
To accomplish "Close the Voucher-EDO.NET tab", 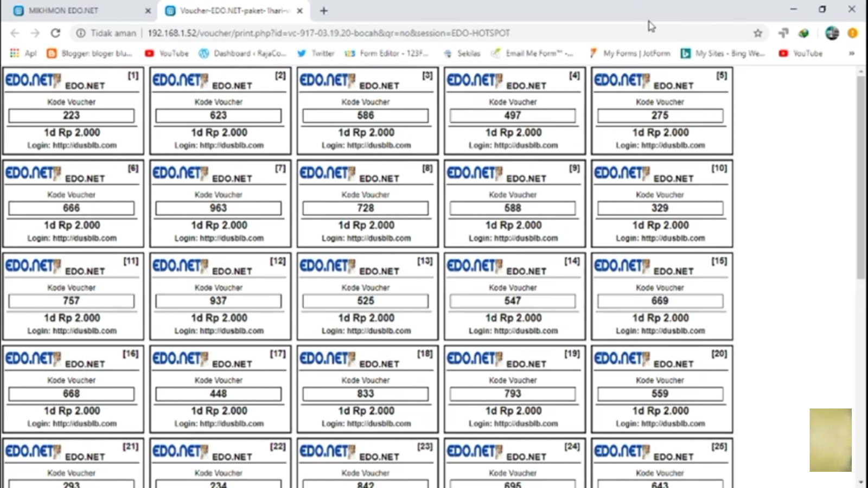I will [x=299, y=11].
